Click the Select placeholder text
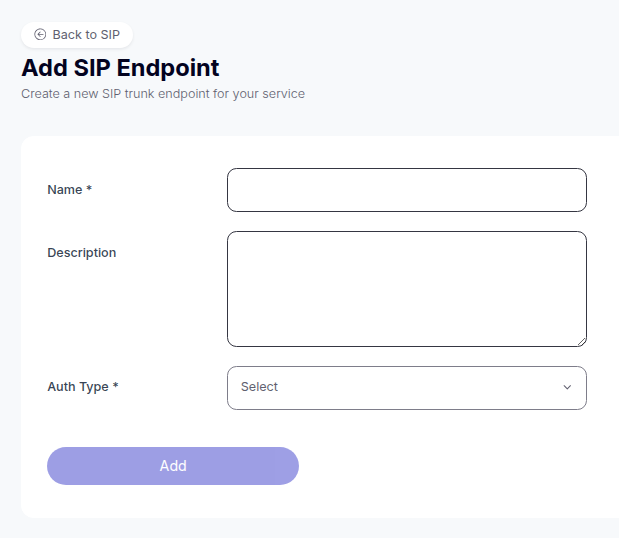This screenshot has width=619, height=538. 259,387
